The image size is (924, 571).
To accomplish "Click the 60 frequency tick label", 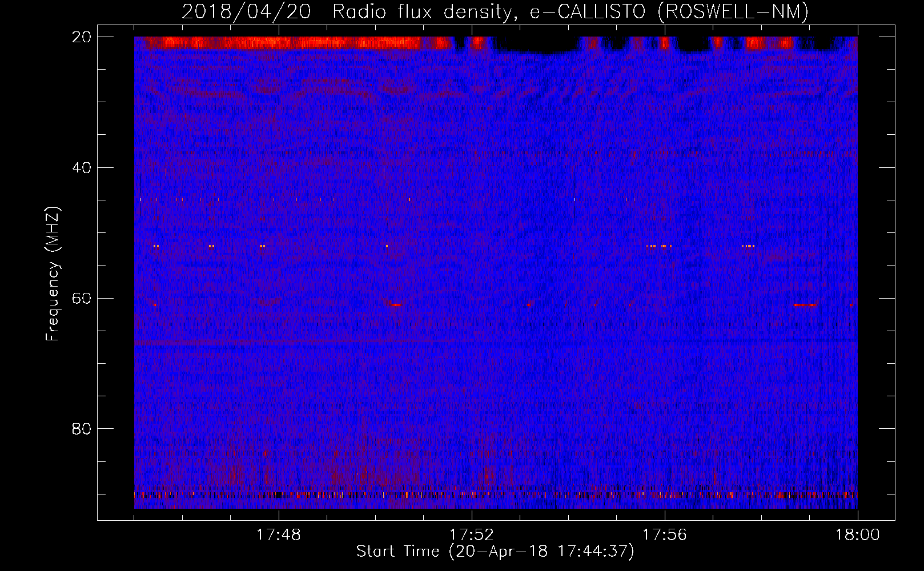I will click(82, 299).
